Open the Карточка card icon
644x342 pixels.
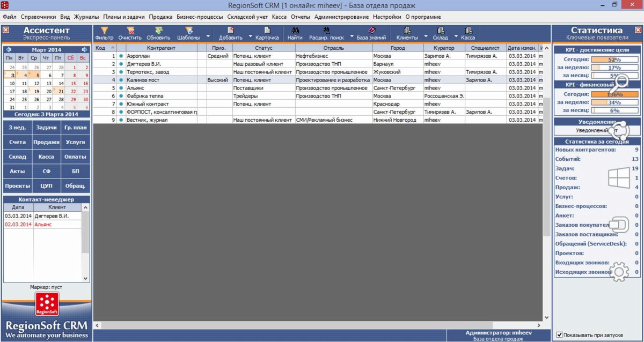coord(267,31)
